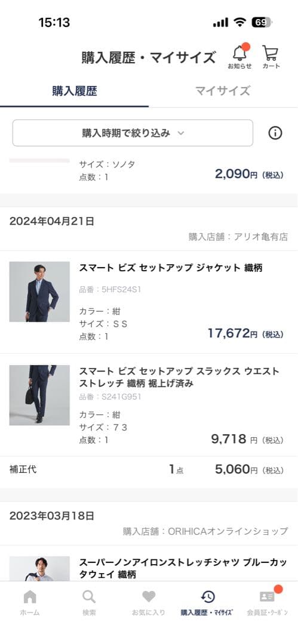
Task: Open the お知らせ notification bell
Action: tap(240, 57)
